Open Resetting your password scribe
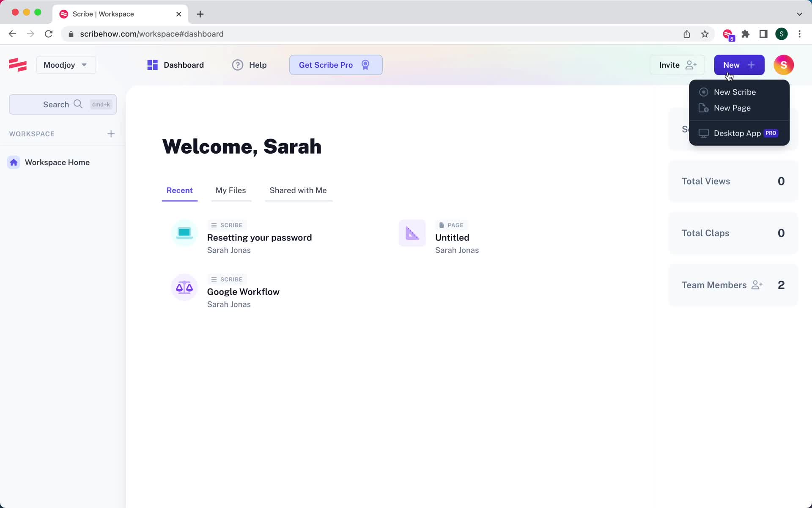This screenshot has height=508, width=812. [259, 237]
